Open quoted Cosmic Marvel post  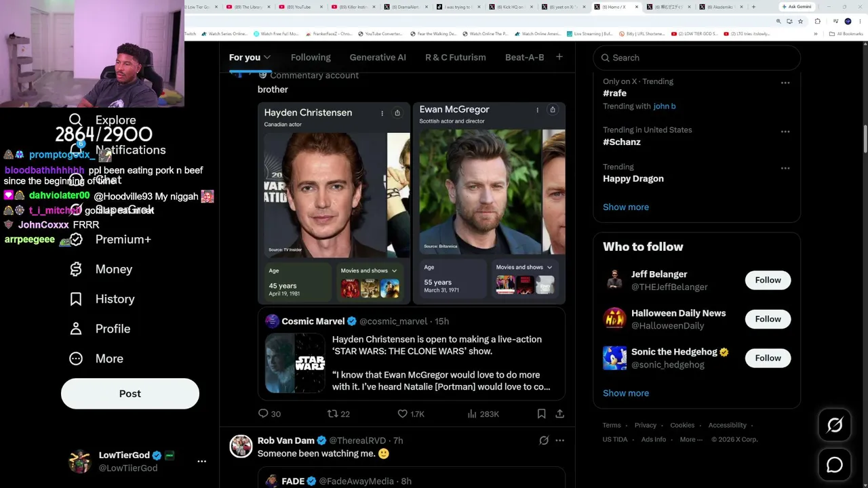tap(412, 352)
